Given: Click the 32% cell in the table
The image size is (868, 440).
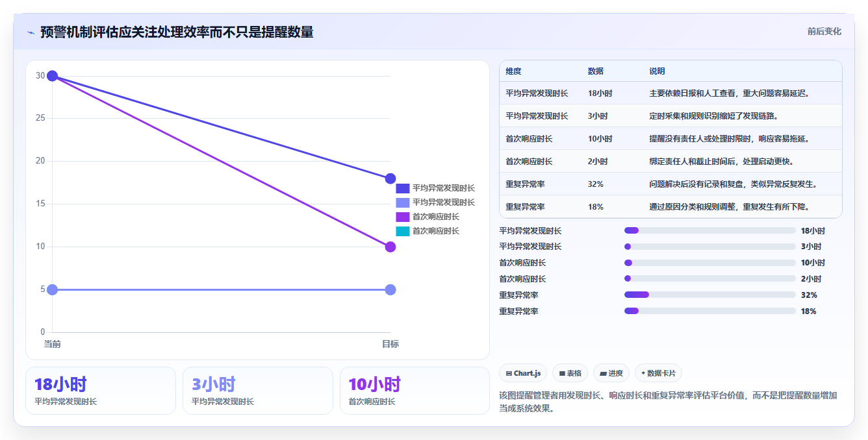Looking at the screenshot, I should point(596,184).
